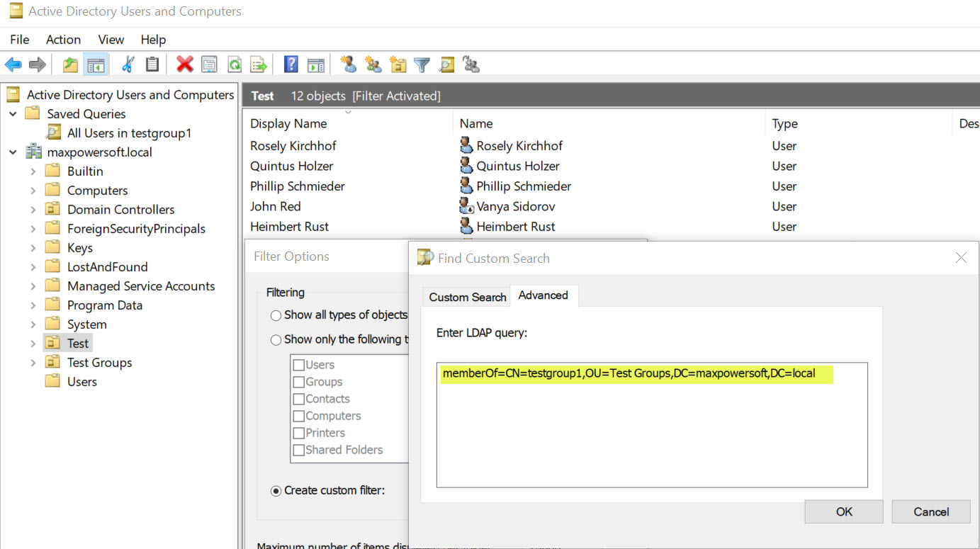This screenshot has width=980, height=549.
Task: Select Phillip Schmieder in Name column
Action: point(524,186)
